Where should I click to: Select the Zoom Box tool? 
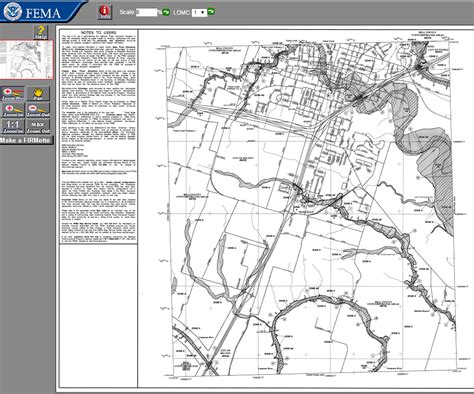(x=13, y=94)
